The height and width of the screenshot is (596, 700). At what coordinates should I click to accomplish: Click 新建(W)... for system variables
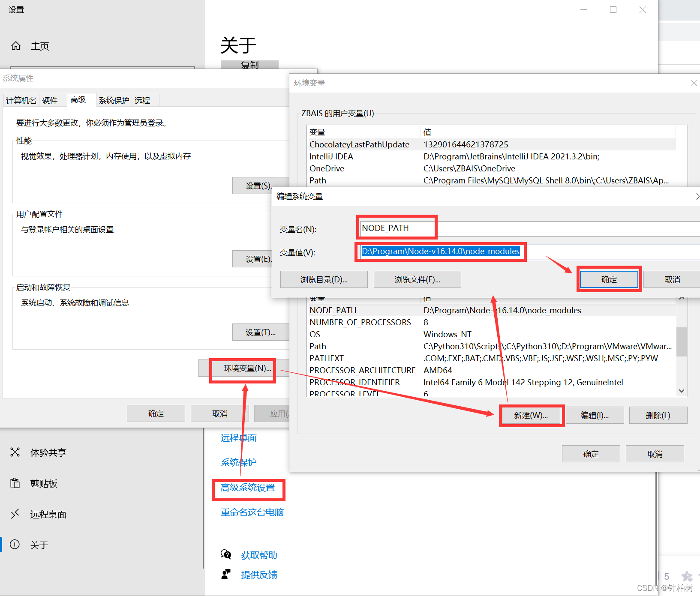point(531,415)
